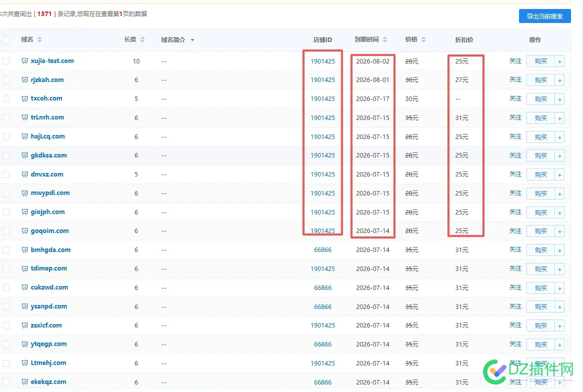This screenshot has width=583, height=392.
Task: Click the monitor icon beside ysanpd.com
Action: [24, 306]
